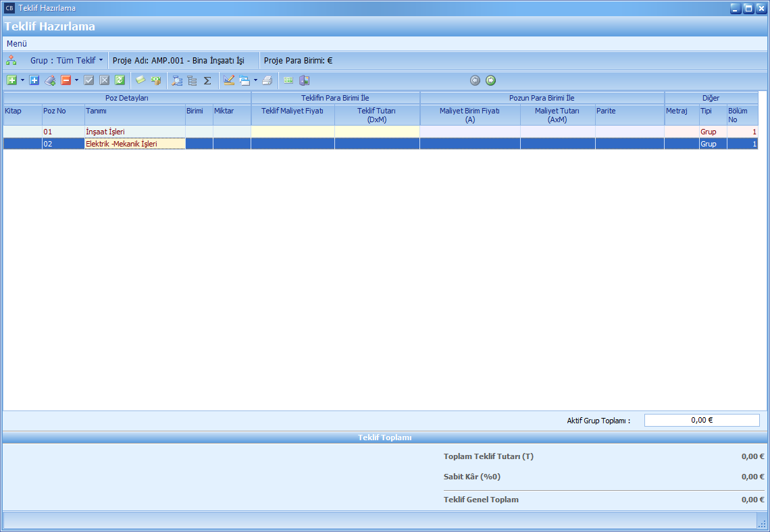Click the green forward arrow button
Viewport: 770px width, 532px height.
click(x=490, y=80)
